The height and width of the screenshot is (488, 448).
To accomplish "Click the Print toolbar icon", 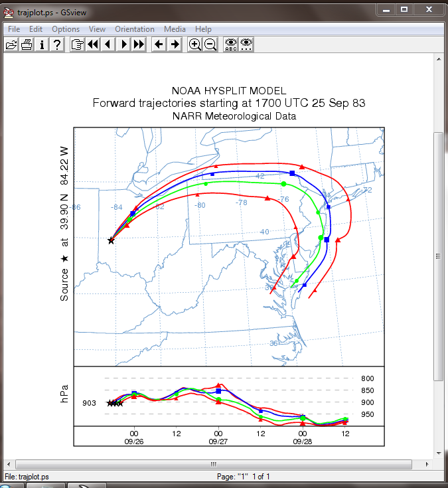I will (x=27, y=44).
